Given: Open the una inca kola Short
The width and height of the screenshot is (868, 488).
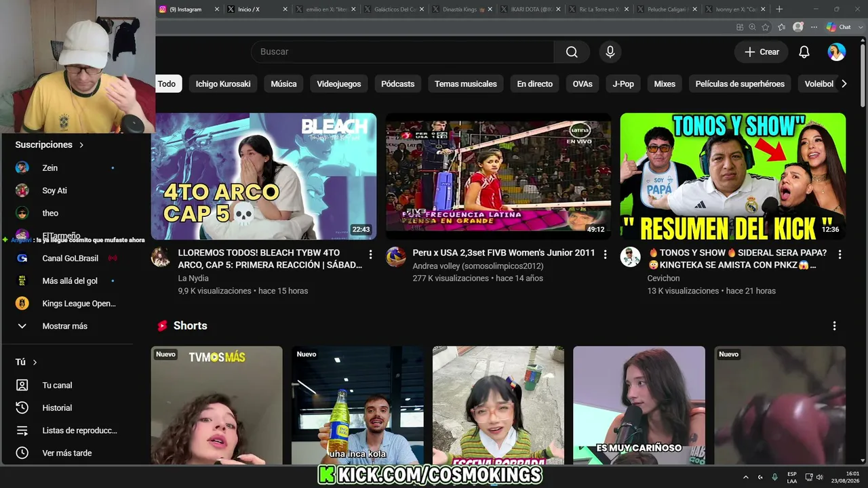Looking at the screenshot, I should 357,405.
